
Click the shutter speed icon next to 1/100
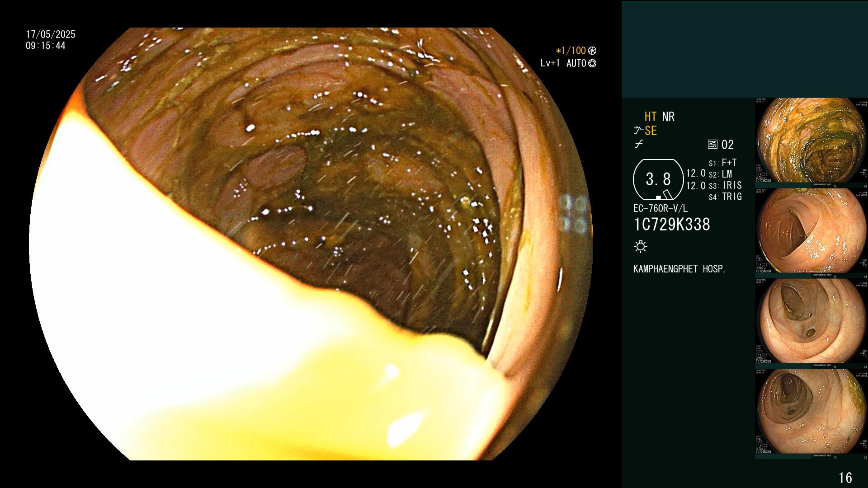pyautogui.click(x=592, y=51)
